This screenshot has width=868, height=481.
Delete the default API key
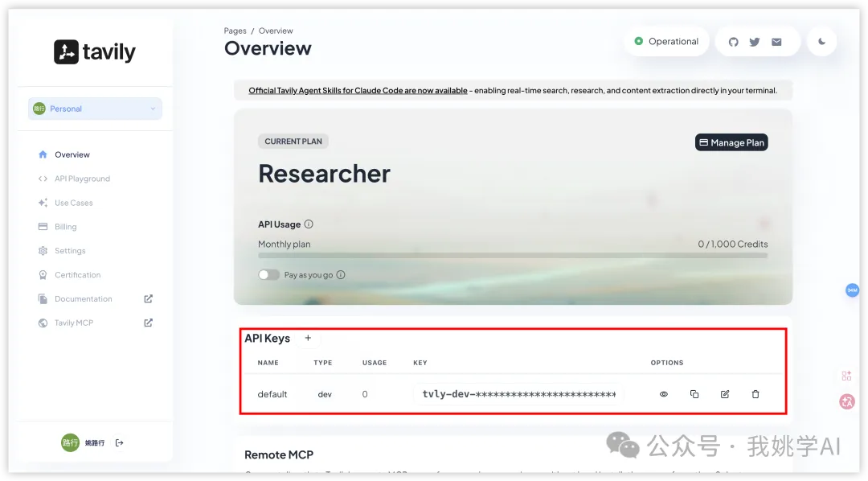pyautogui.click(x=755, y=394)
